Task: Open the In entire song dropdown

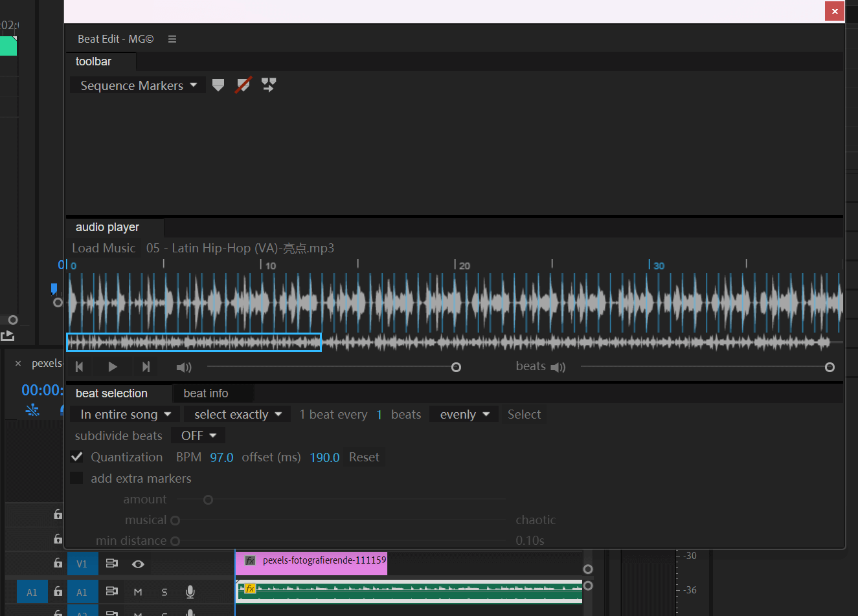Action: 125,414
